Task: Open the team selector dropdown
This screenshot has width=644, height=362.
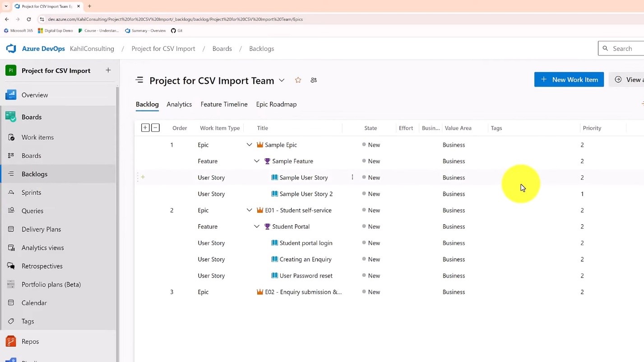Action: (282, 80)
